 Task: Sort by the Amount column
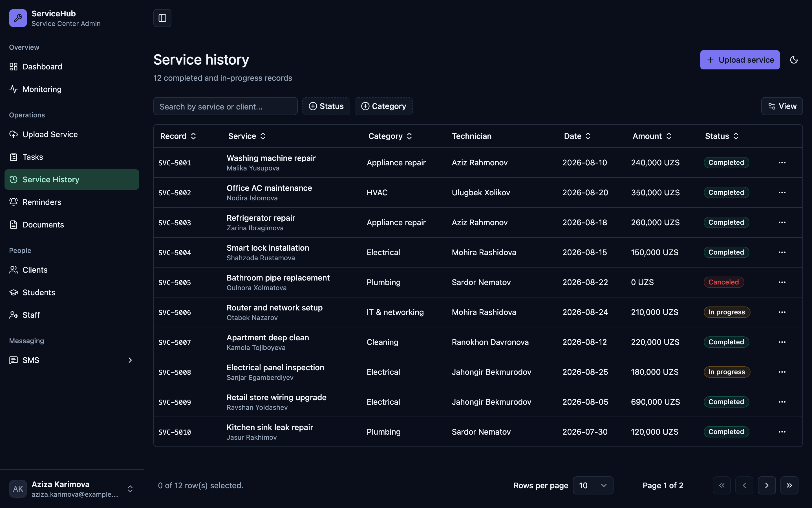point(652,136)
